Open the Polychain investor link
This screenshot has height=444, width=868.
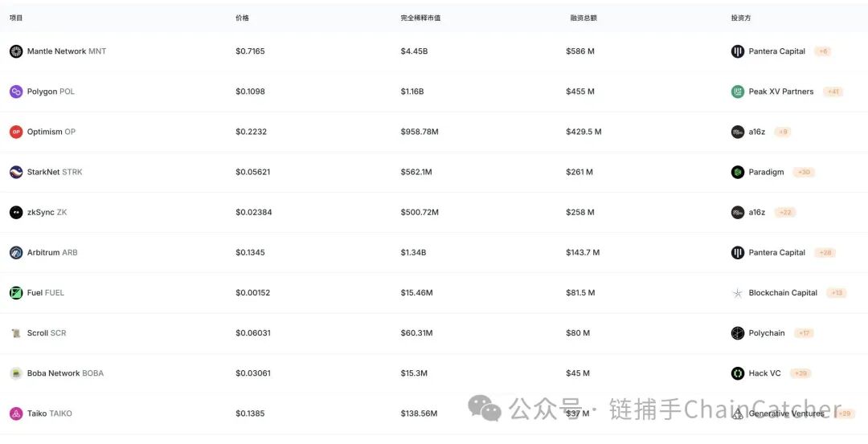pos(767,333)
